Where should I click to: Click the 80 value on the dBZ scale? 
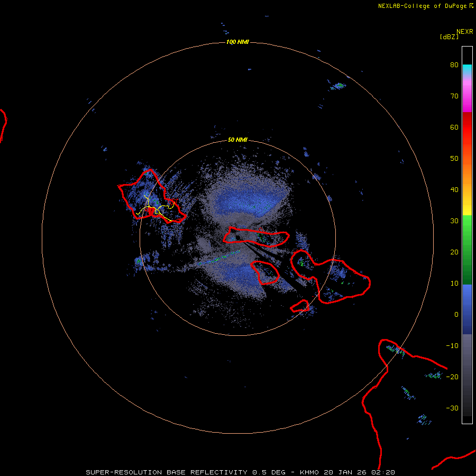tap(454, 65)
